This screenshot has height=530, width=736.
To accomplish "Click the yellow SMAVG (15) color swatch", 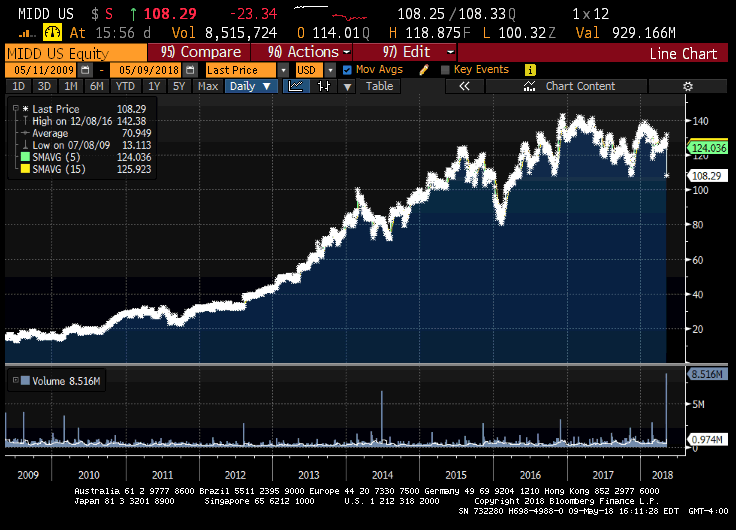I will point(25,169).
